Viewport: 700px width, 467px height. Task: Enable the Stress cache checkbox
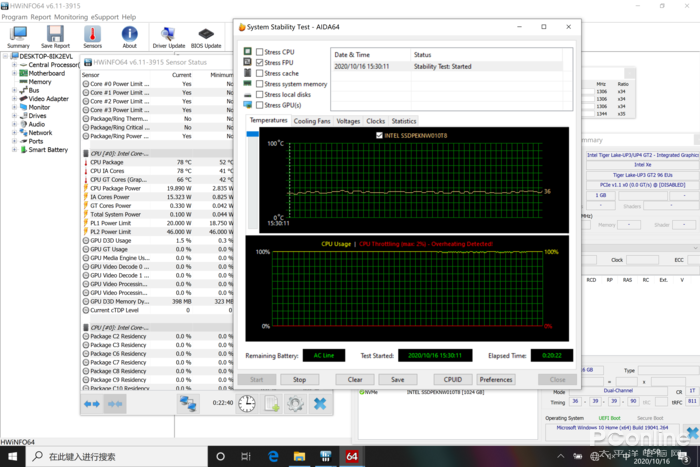pos(259,73)
